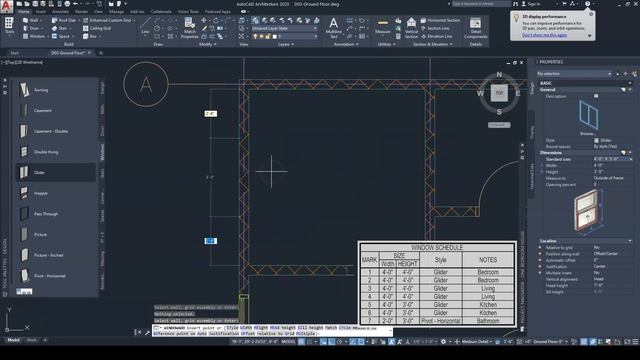Close the 3D display performance notification
The image size is (640, 360).
tap(591, 14)
